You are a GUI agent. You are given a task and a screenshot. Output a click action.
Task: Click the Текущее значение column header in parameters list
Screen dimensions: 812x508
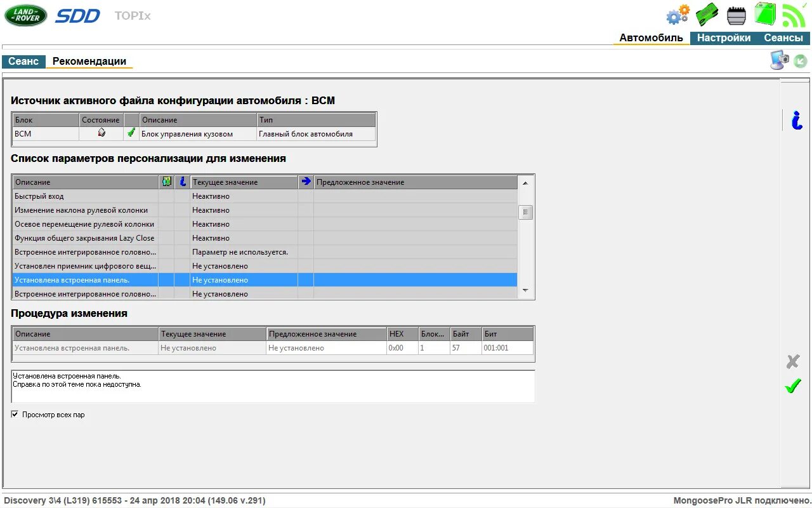[x=244, y=182]
